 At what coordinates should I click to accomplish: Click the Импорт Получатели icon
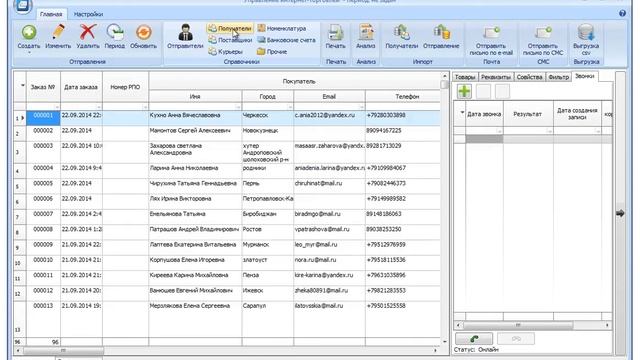(x=402, y=33)
